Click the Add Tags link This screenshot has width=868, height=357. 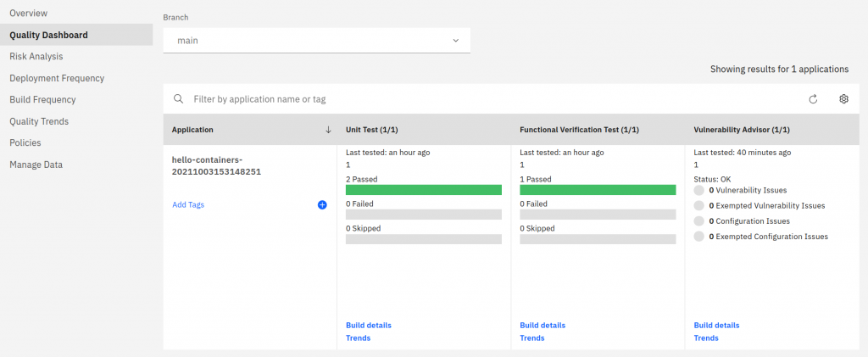click(188, 205)
